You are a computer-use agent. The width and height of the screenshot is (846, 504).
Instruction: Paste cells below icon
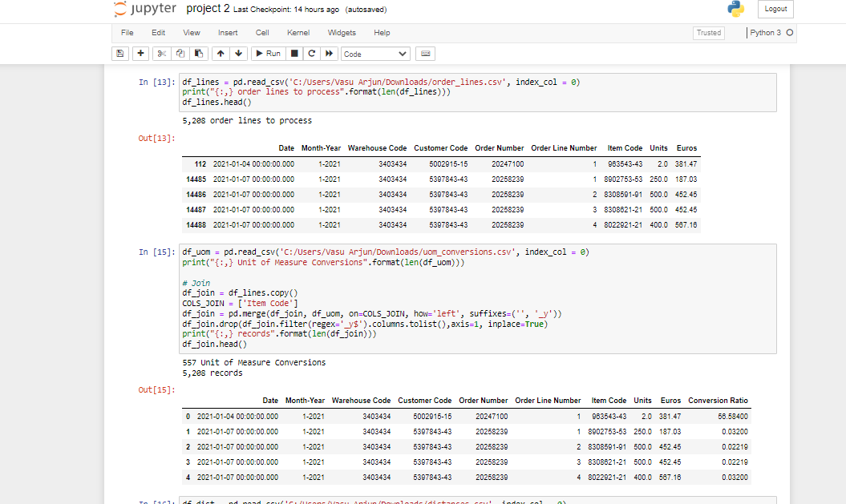(199, 54)
